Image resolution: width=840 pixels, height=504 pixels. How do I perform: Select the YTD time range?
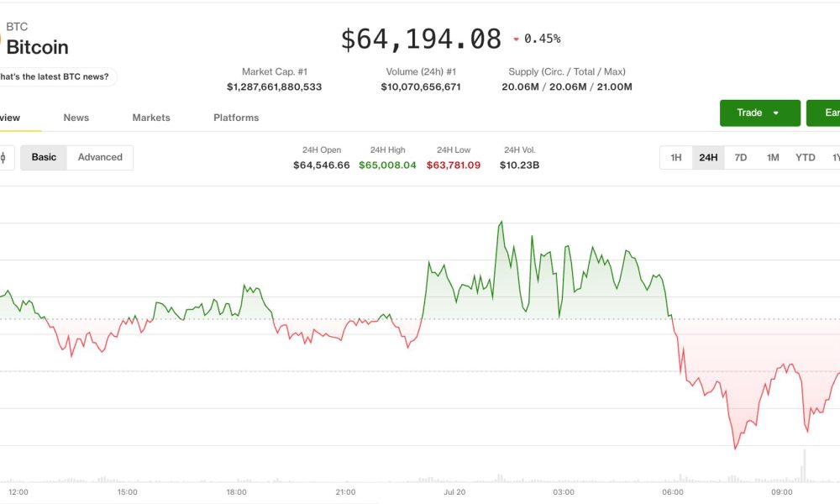806,157
